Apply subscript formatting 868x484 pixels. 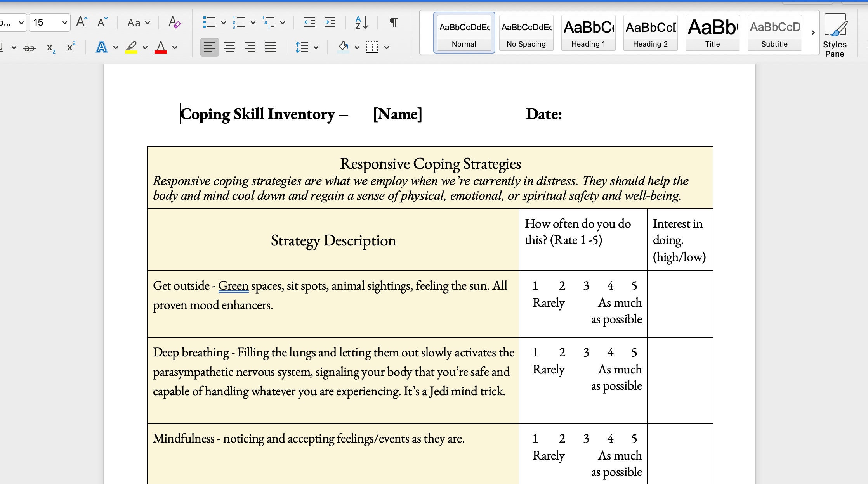click(x=50, y=47)
